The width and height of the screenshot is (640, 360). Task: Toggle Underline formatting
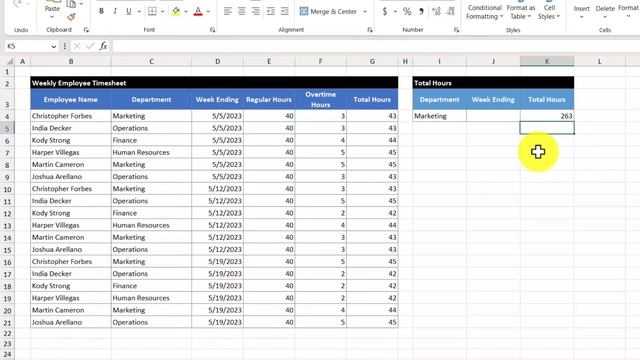click(129, 11)
